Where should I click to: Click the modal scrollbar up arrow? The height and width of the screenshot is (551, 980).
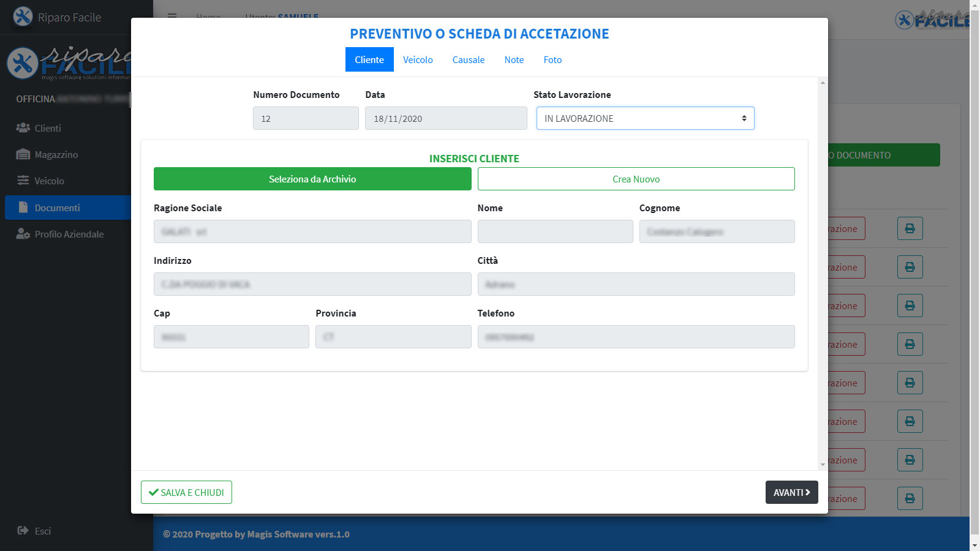click(823, 83)
